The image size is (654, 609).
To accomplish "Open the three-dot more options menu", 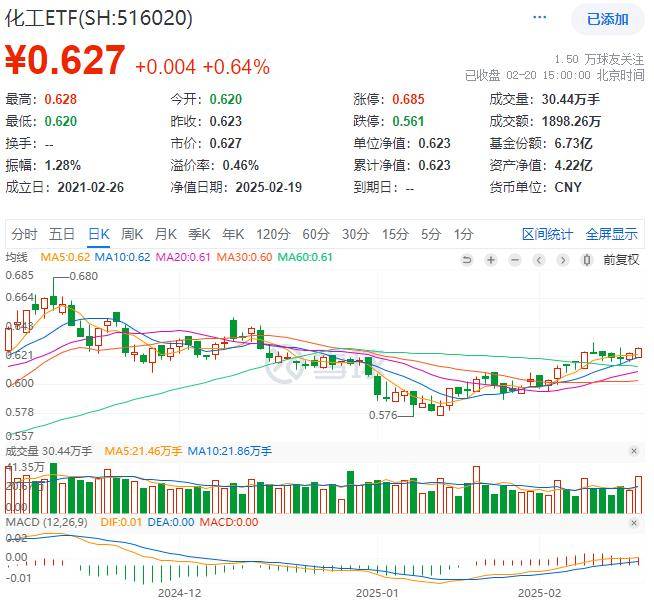I will (541, 18).
